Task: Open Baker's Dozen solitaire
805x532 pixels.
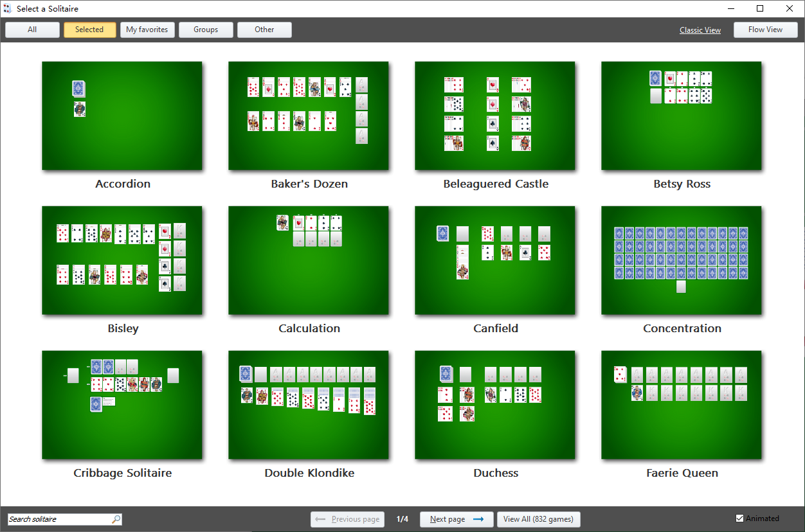Action: [x=309, y=116]
